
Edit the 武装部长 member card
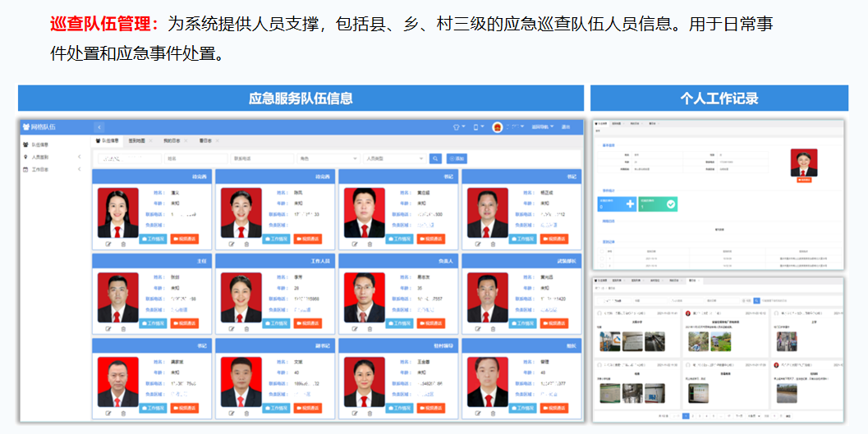coord(478,328)
